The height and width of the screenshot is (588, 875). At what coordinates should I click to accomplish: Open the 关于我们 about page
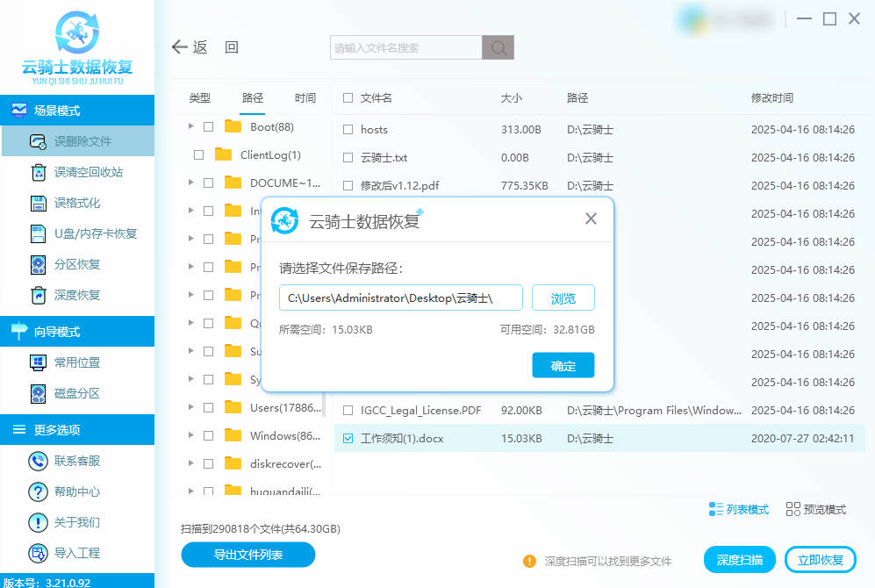point(77,522)
